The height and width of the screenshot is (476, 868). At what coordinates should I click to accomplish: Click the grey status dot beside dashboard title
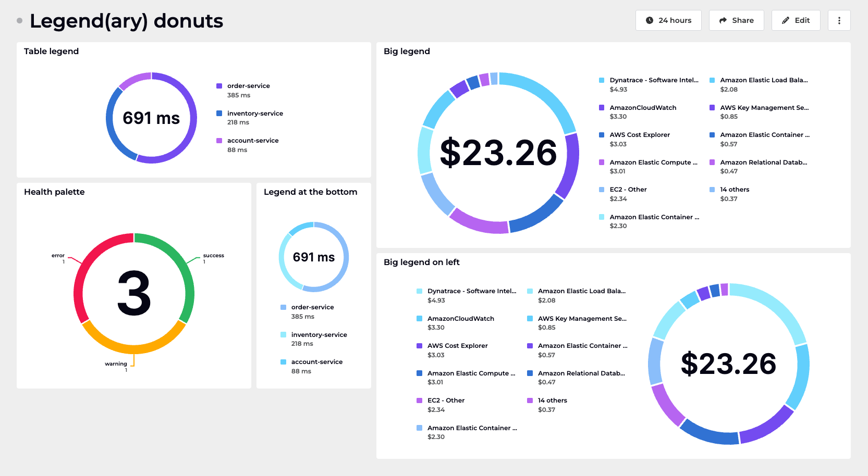[x=20, y=21]
